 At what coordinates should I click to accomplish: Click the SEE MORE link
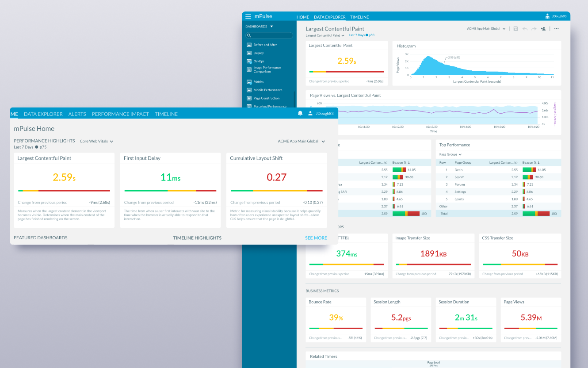316,238
